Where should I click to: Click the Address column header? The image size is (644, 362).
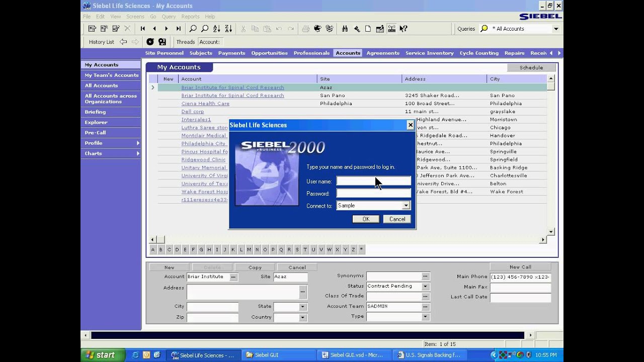tap(444, 79)
